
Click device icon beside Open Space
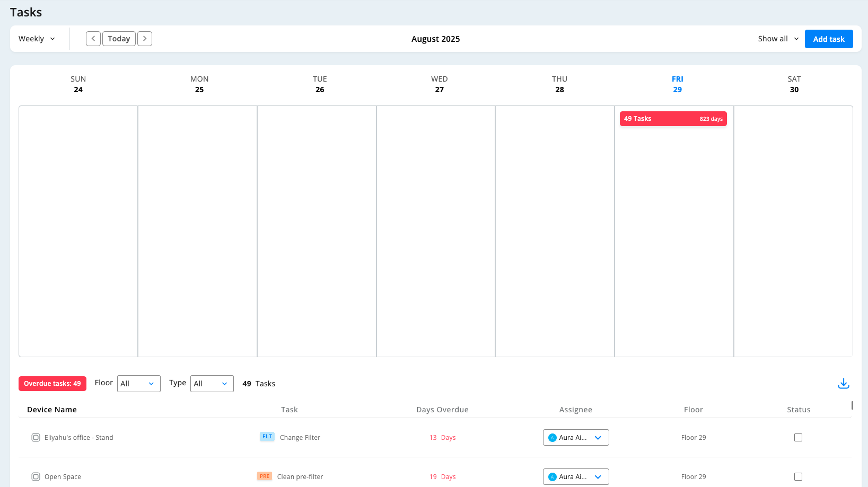click(36, 477)
